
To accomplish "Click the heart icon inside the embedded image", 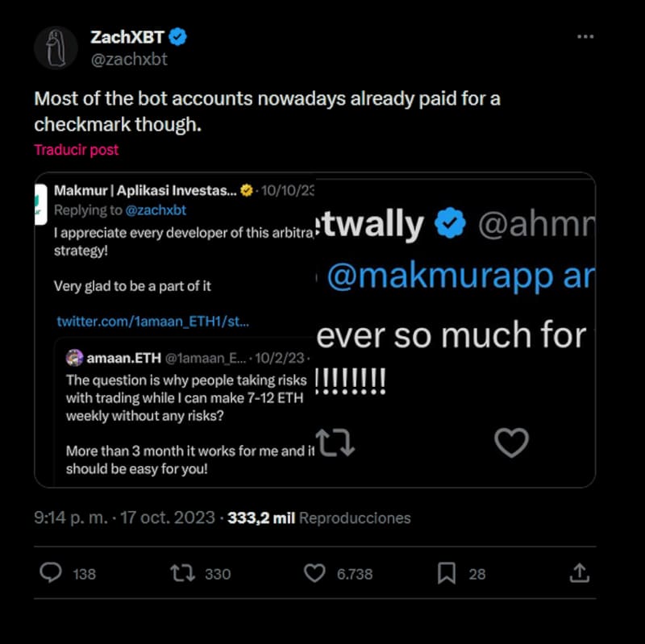I will coord(511,442).
